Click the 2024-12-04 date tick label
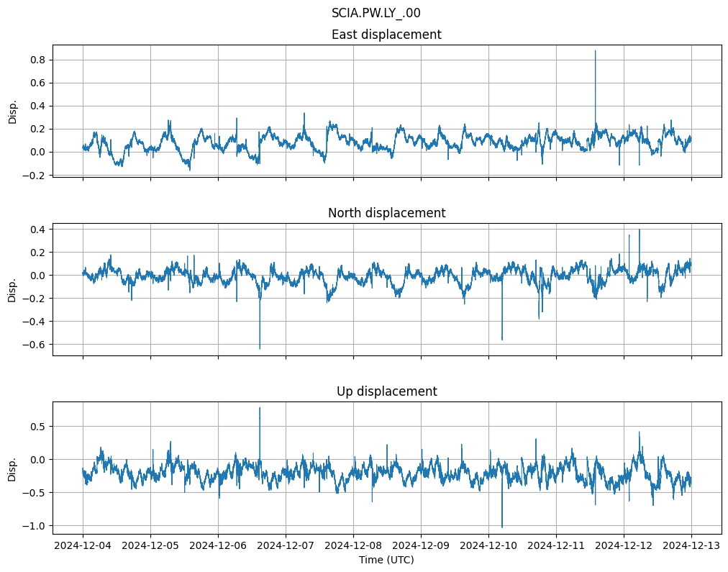The width and height of the screenshot is (728, 572). pyautogui.click(x=83, y=546)
